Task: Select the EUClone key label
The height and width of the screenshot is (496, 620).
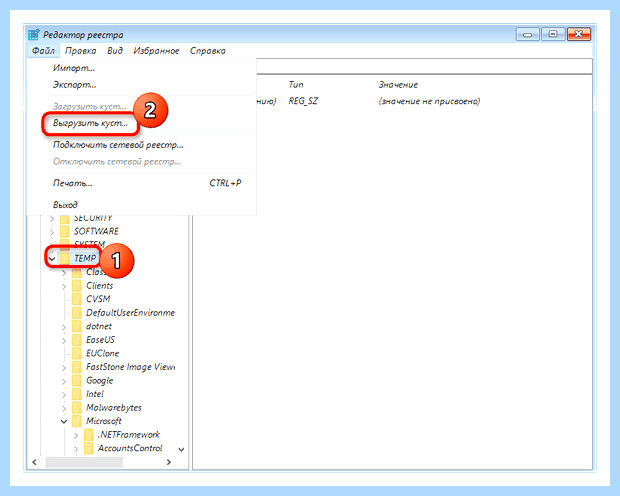Action: click(x=102, y=353)
